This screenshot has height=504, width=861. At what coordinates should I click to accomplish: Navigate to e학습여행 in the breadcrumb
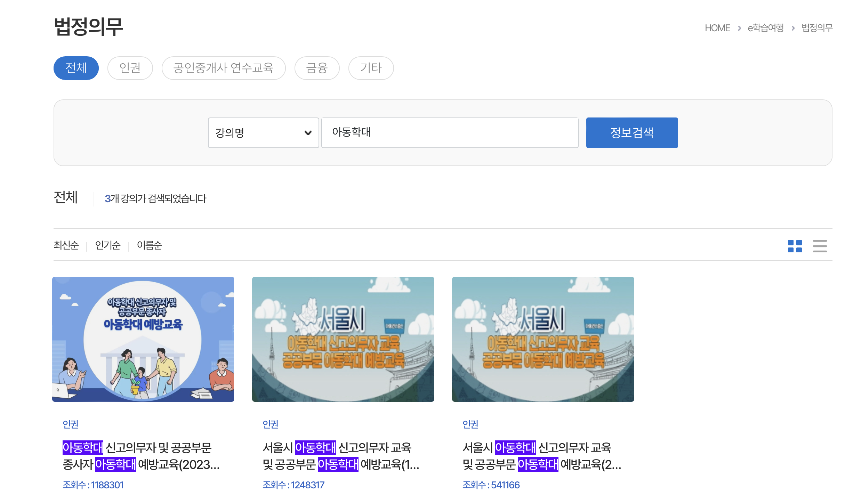point(765,28)
